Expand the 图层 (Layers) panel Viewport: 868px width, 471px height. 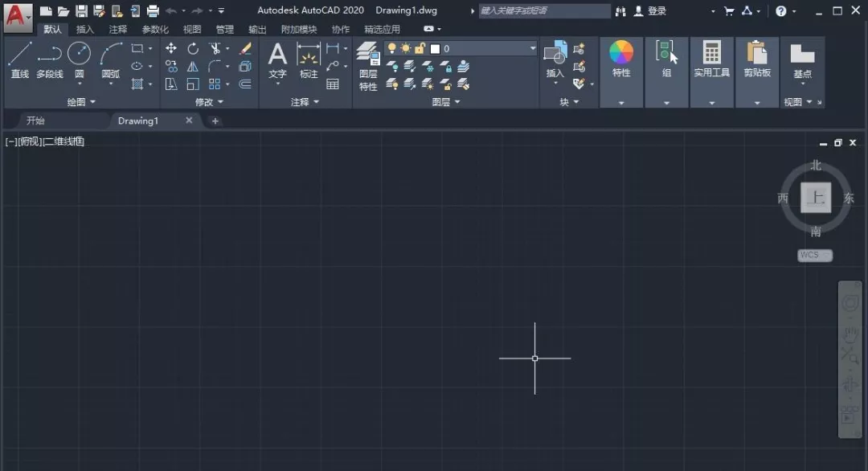point(445,102)
